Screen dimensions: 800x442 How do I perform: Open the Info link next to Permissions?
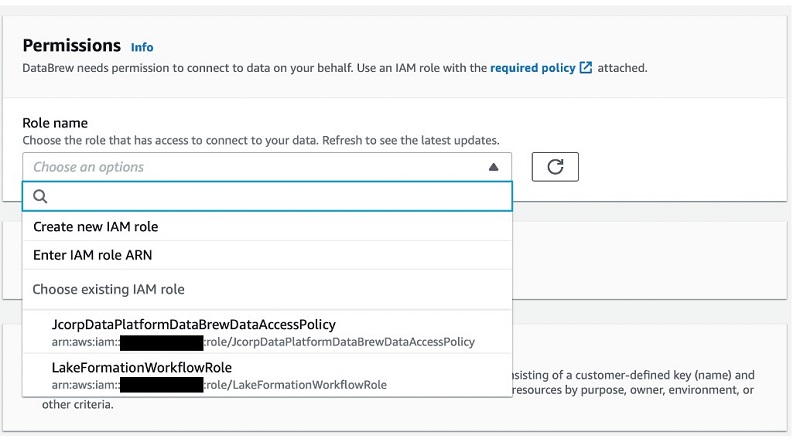tap(142, 47)
